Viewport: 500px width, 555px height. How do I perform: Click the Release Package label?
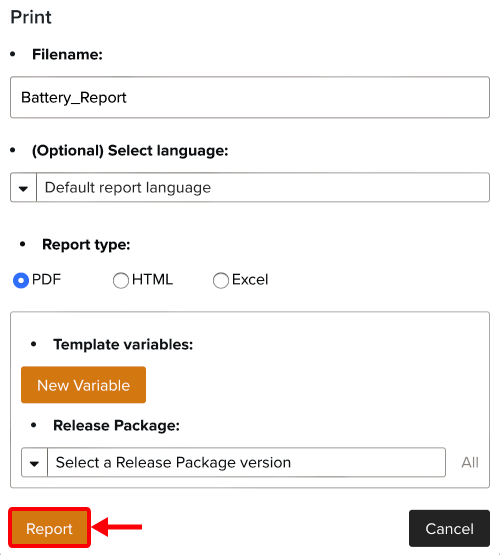pyautogui.click(x=116, y=425)
